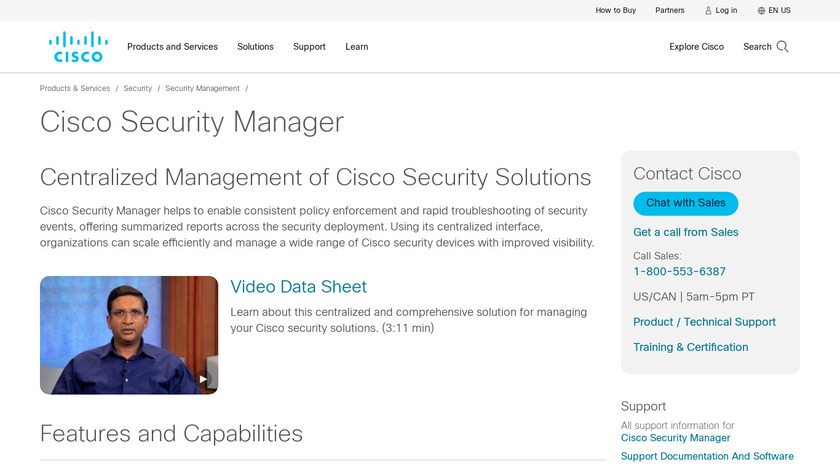Open the Partners link
Screen dimensions: 840x472
point(670,11)
